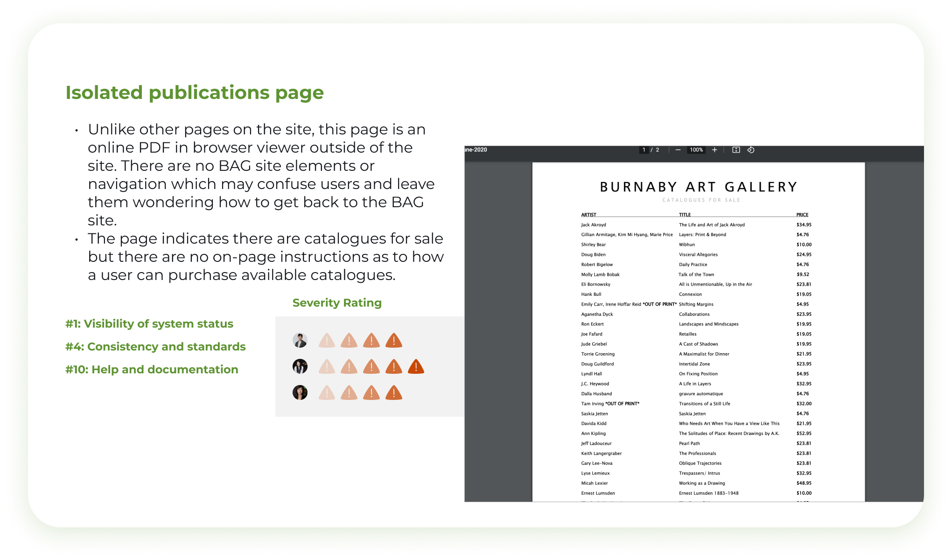This screenshot has height=560, width=952.
Task: Click the title 'Retailles'
Action: pyautogui.click(x=688, y=334)
